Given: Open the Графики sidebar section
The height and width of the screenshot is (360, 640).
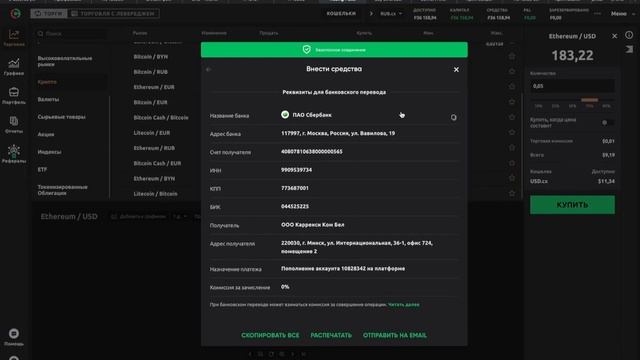Looking at the screenshot, I should click(14, 67).
